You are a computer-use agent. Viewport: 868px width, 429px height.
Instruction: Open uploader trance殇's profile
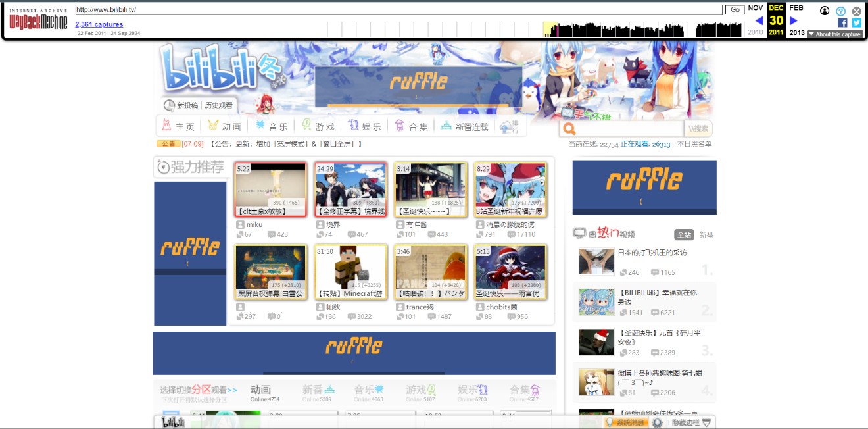420,307
